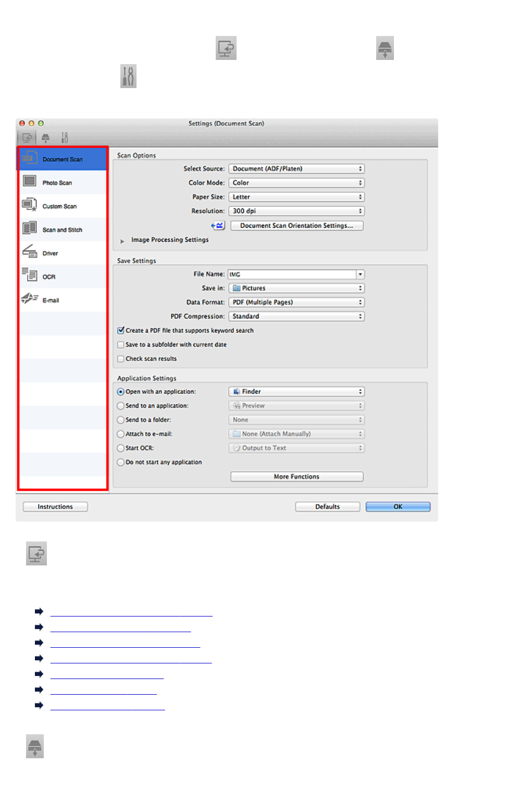Open the File Name combo box arrow
Viewport: 532px width, 789px height.
click(x=361, y=274)
